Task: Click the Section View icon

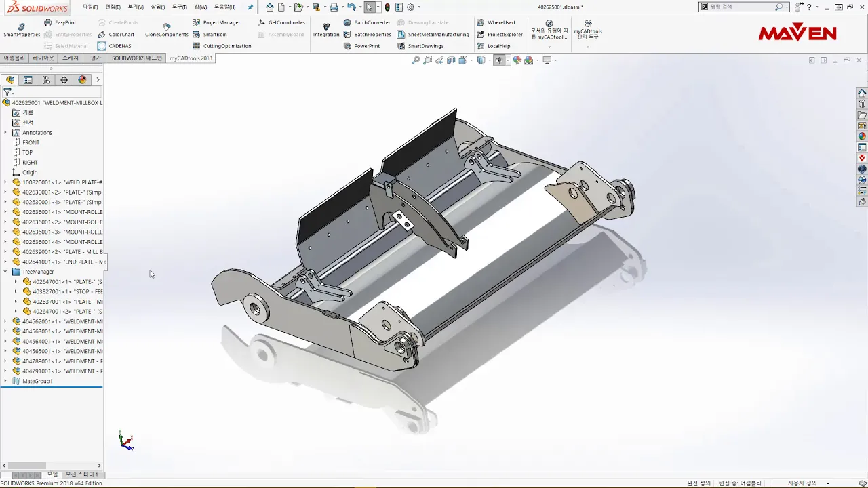Action: [451, 60]
